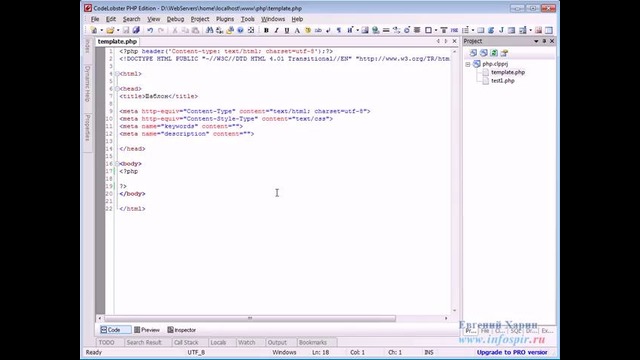Viewport: 640px width, 360px height.
Task: Click the red chart-like icon in toolbar
Action: 538,30
